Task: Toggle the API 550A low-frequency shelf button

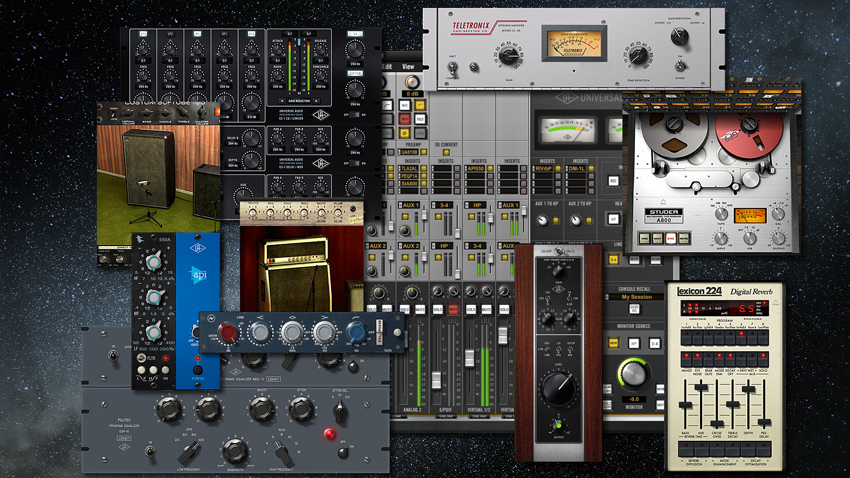Action: point(141,370)
